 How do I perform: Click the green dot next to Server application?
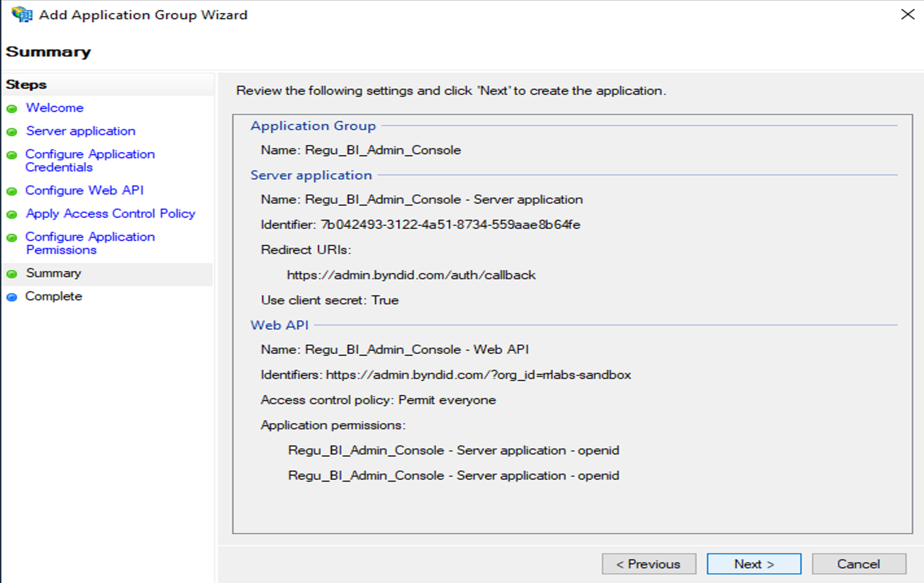click(12, 132)
